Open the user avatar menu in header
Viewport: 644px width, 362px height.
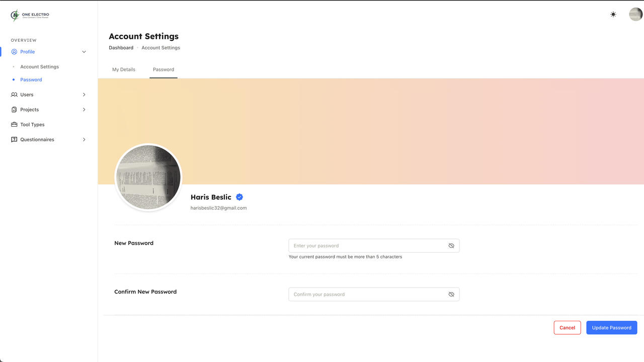(x=635, y=15)
